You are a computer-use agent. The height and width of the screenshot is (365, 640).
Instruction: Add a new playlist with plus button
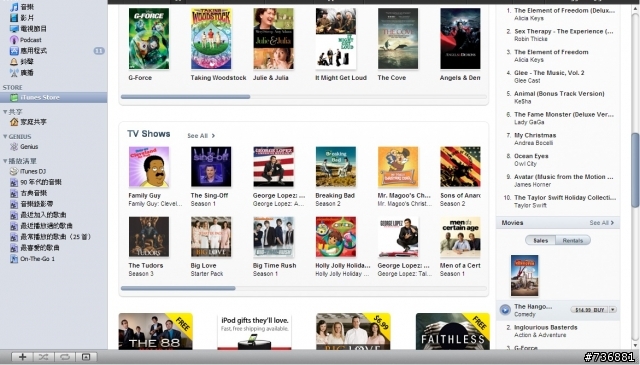22,357
